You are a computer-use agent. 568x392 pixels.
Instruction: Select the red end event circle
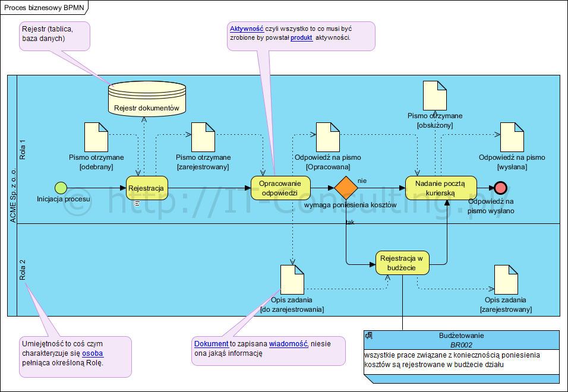pos(500,188)
